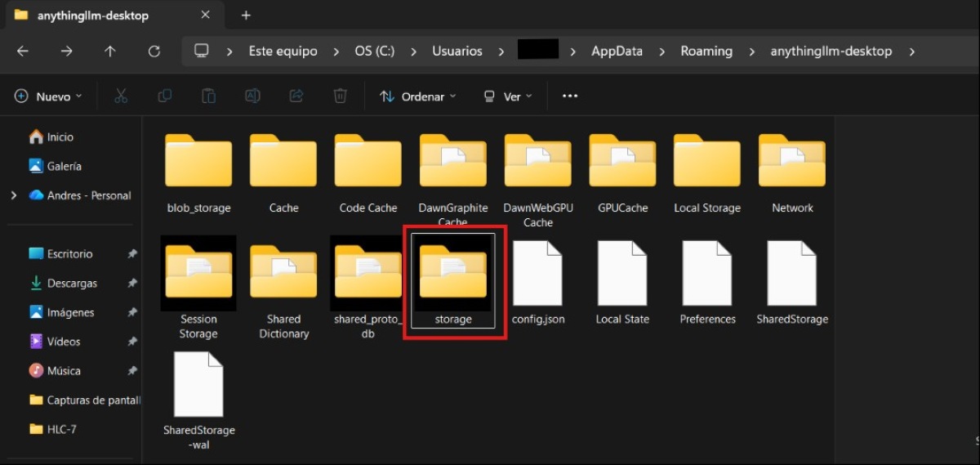Open the Nuevo dropdown menu
Image resolution: width=980 pixels, height=465 pixels.
(x=49, y=96)
